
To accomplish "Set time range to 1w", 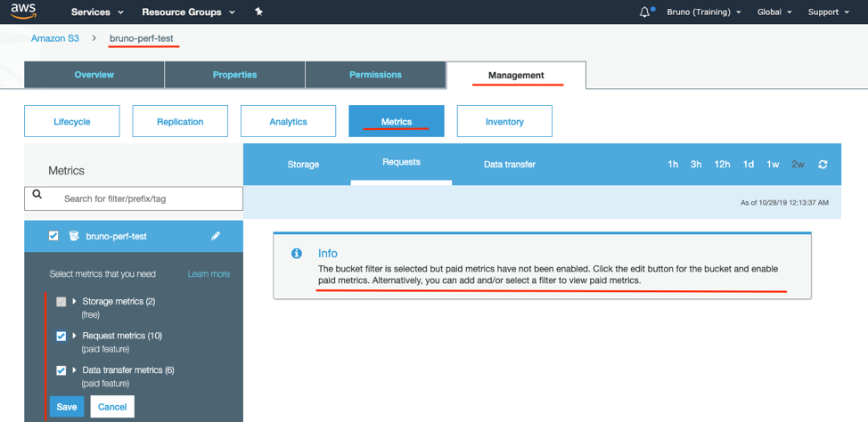I will pos(773,165).
